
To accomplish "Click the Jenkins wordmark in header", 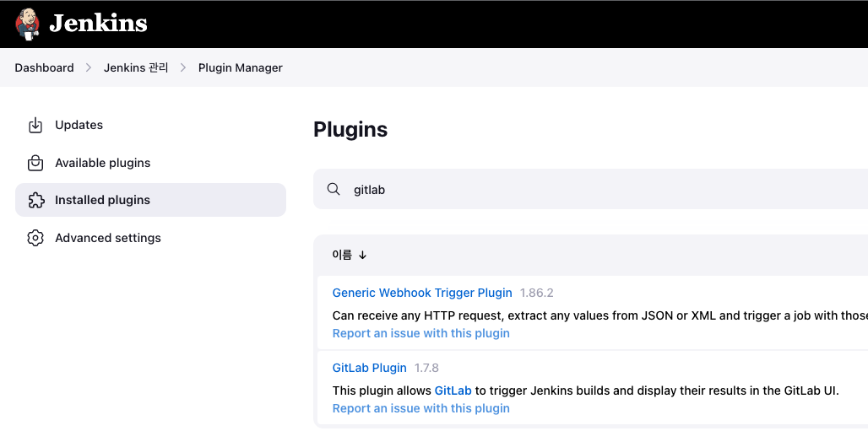I will [x=98, y=24].
